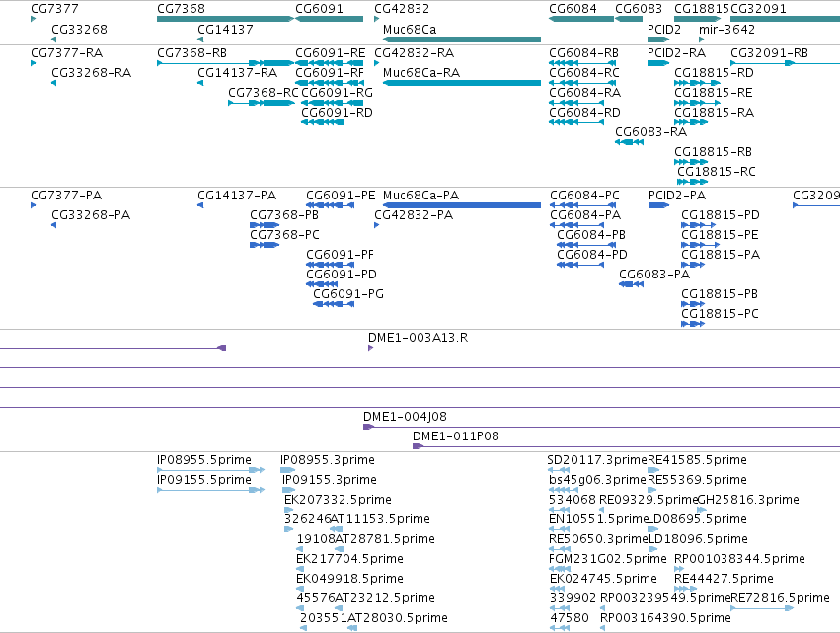Viewport: 840px width, 633px height.
Task: Select the LD08695.5prime EST label
Action: click(697, 519)
